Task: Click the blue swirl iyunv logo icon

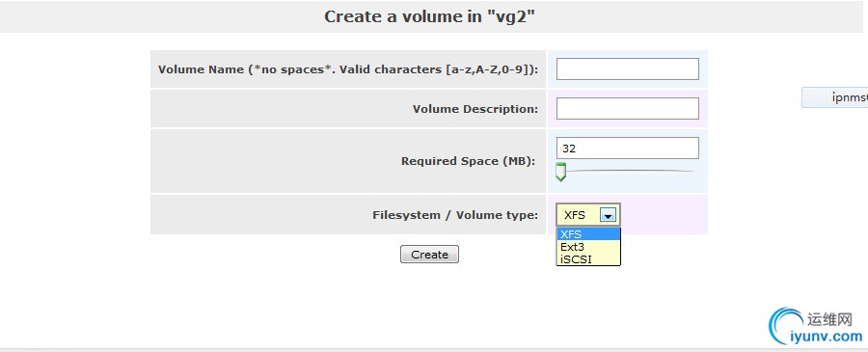Action: click(786, 327)
